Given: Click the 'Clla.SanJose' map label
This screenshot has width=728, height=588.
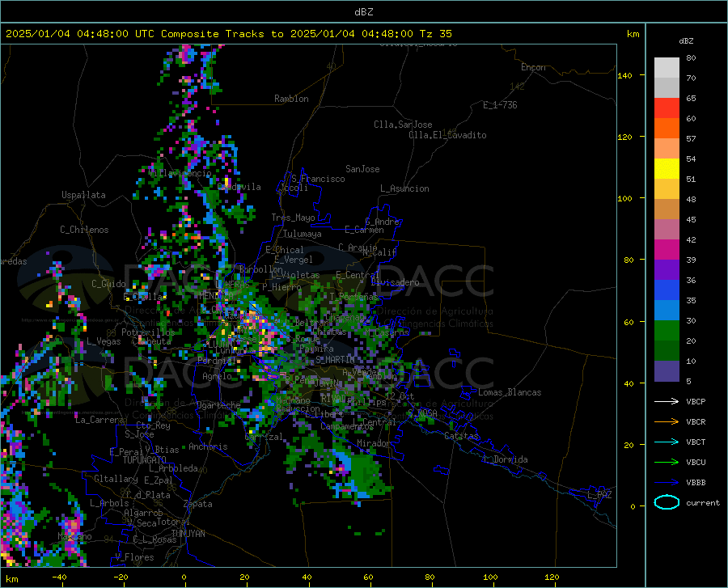Looking at the screenshot, I should [x=403, y=125].
